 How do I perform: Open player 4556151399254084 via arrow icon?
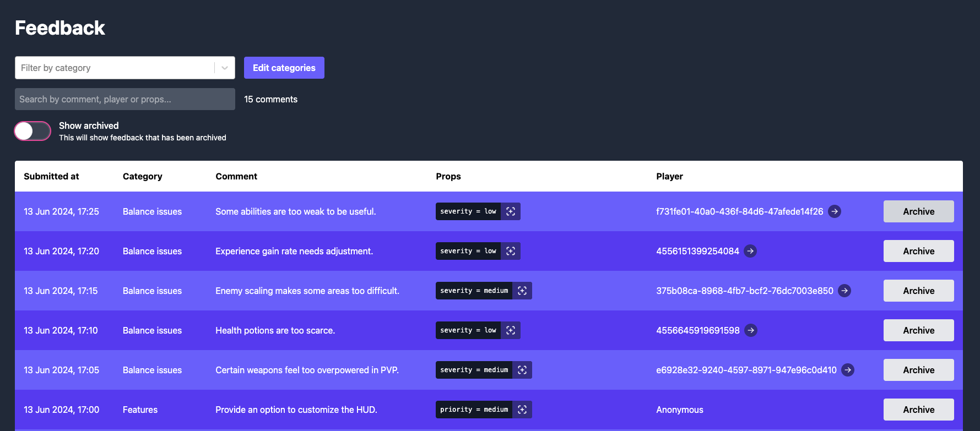(x=750, y=251)
